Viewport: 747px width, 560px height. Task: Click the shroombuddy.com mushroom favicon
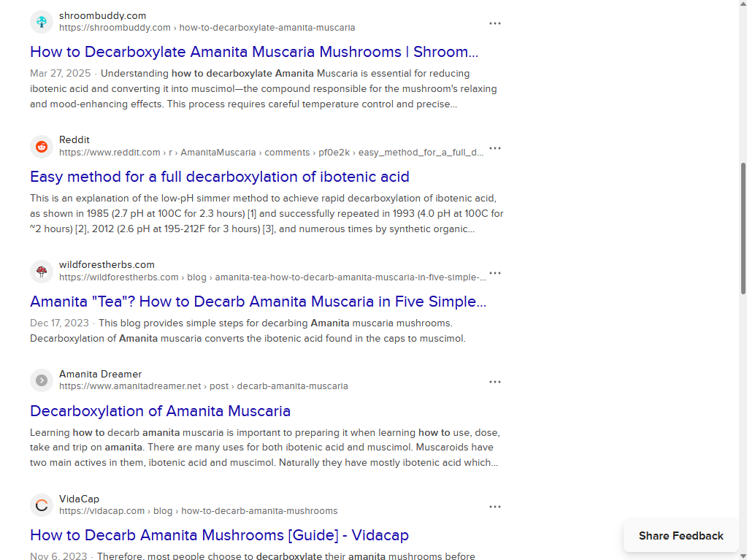pyautogui.click(x=42, y=22)
